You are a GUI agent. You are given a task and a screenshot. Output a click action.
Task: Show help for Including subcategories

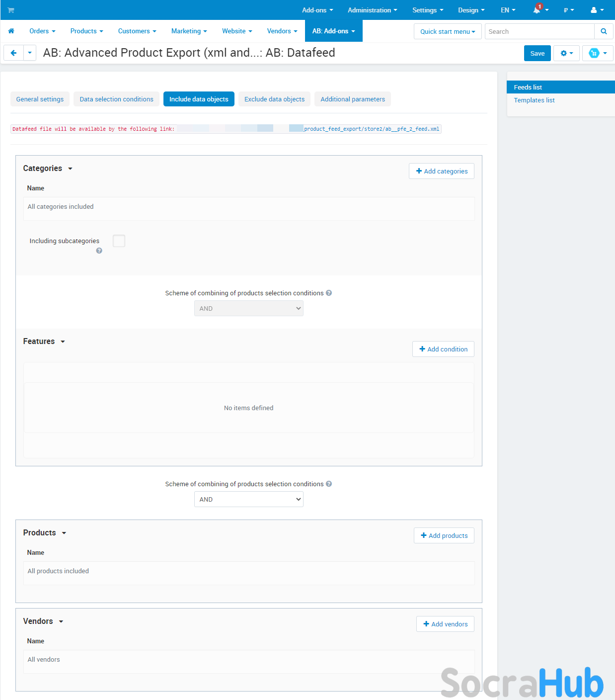tap(99, 251)
